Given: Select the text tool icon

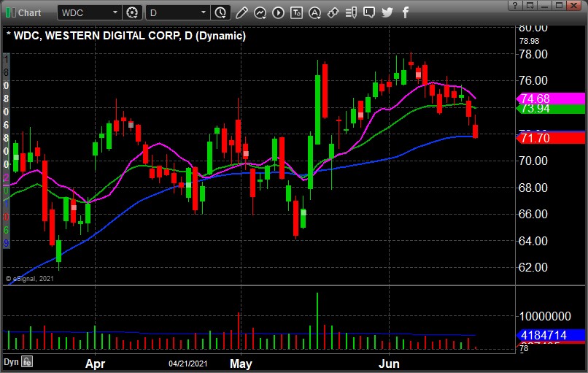Looking at the screenshot, I should (x=296, y=12).
